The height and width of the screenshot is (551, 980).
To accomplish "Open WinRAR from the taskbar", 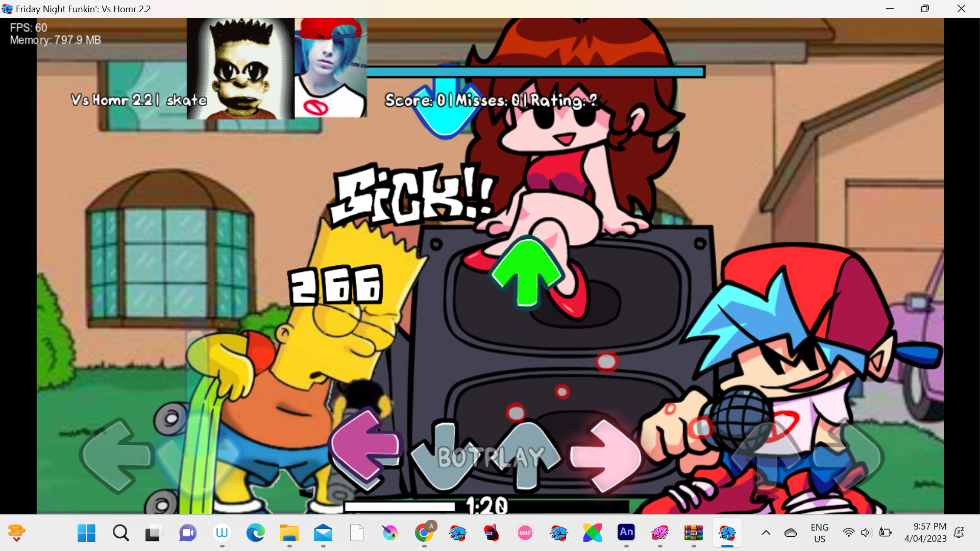I will tap(693, 533).
